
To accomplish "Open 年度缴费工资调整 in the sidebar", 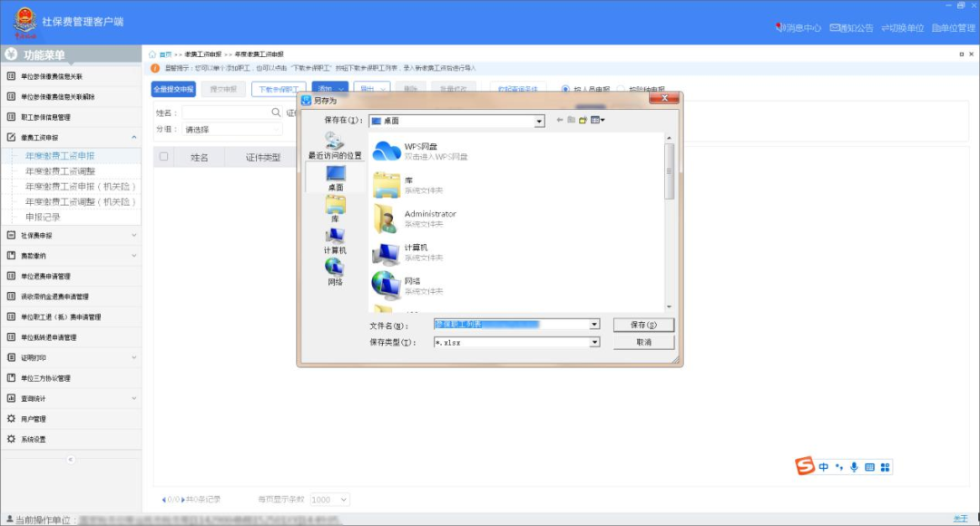I will click(x=60, y=170).
